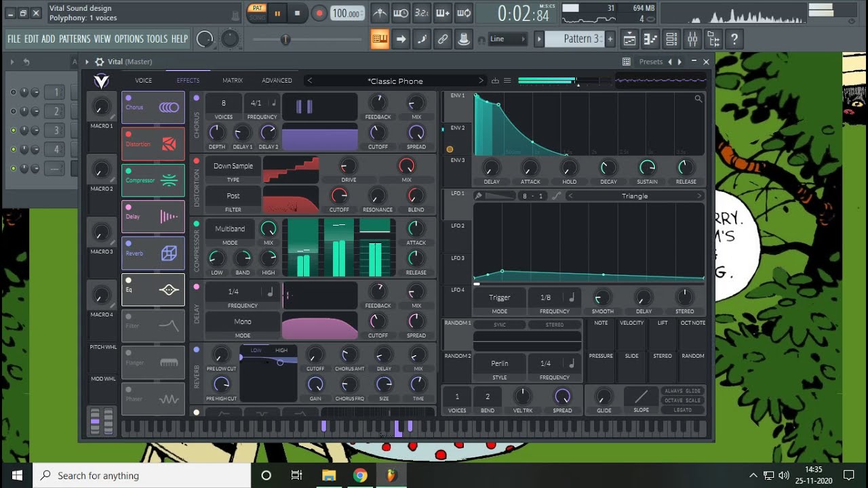Toggle the Compressor effect power dot
The image size is (868, 488).
[128, 171]
